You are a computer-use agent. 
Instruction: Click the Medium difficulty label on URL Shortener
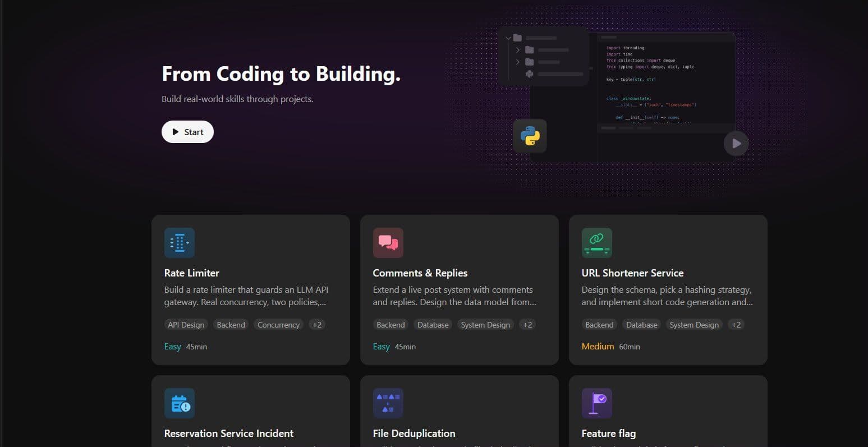tap(598, 347)
